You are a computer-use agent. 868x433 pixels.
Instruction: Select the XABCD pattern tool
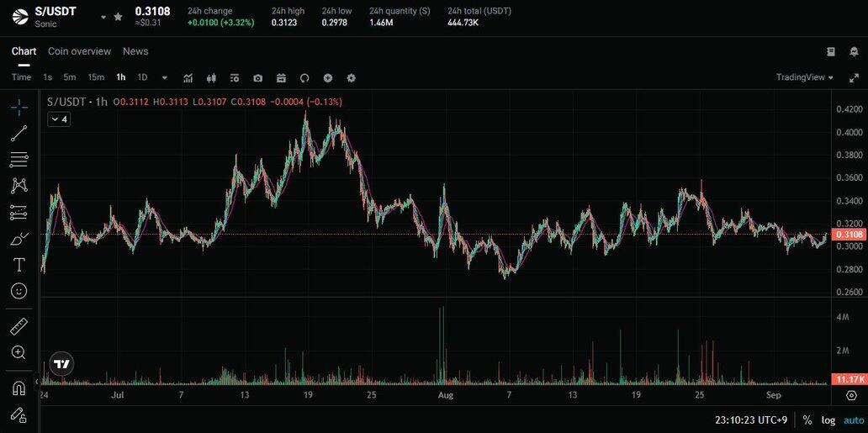[x=19, y=186]
